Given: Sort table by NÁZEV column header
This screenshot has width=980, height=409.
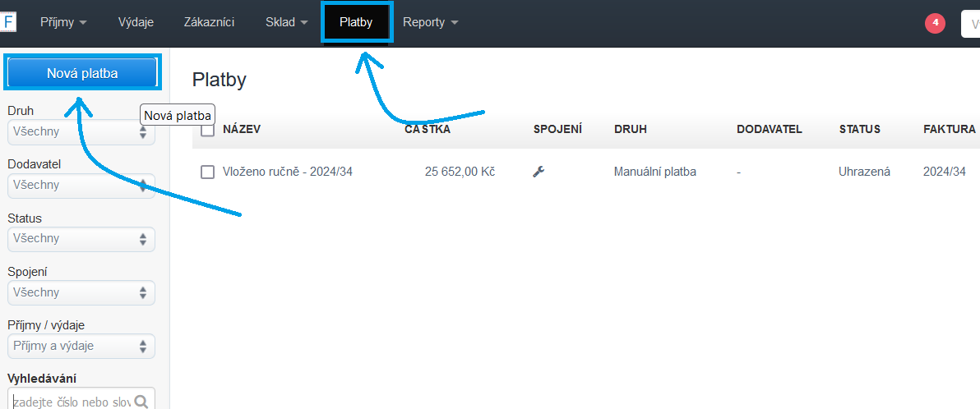Looking at the screenshot, I should point(241,129).
